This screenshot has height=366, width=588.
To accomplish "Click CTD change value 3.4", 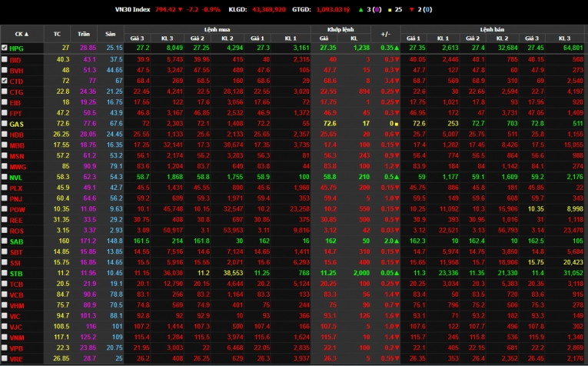I will [x=389, y=81].
